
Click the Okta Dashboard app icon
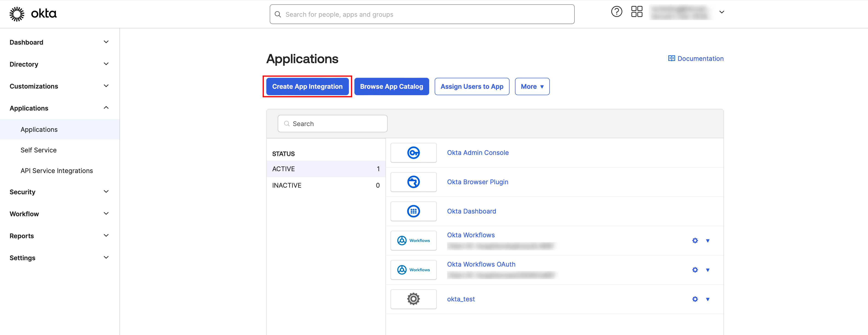point(413,211)
